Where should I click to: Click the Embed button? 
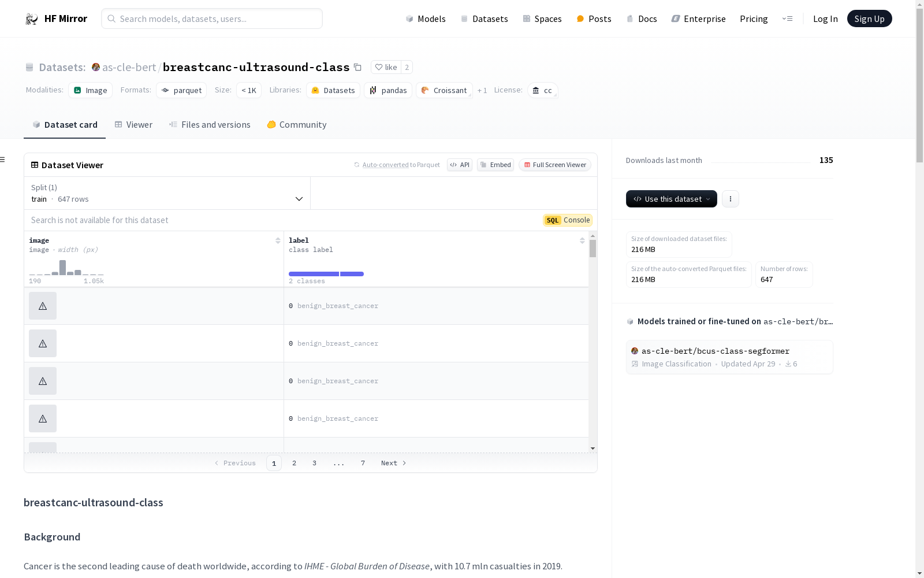tap(495, 165)
